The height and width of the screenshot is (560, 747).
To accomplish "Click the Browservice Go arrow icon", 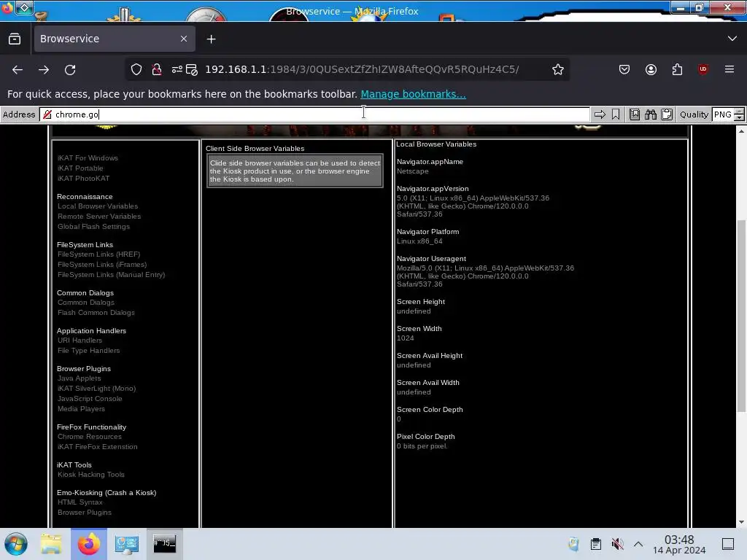I will (x=600, y=114).
